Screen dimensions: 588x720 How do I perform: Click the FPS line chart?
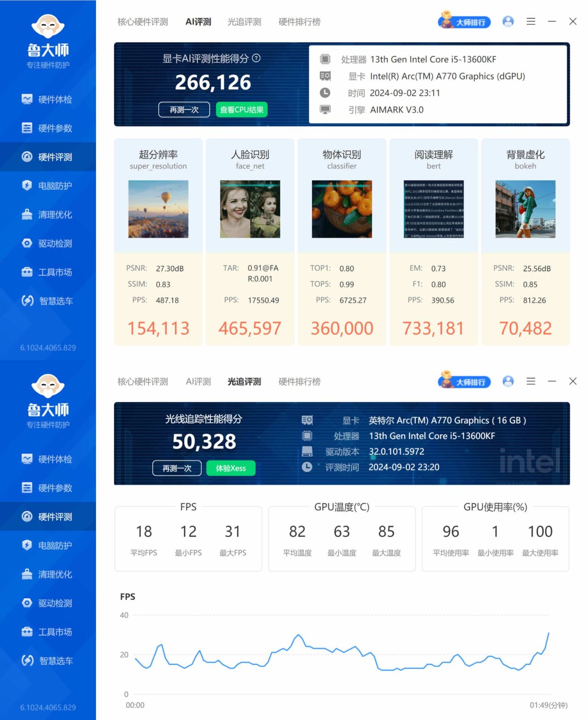(x=342, y=655)
